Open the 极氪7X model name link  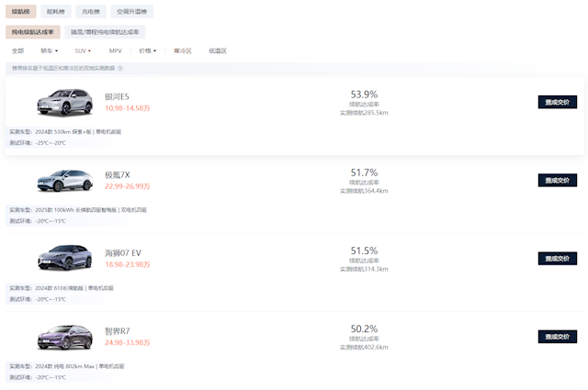[118, 175]
